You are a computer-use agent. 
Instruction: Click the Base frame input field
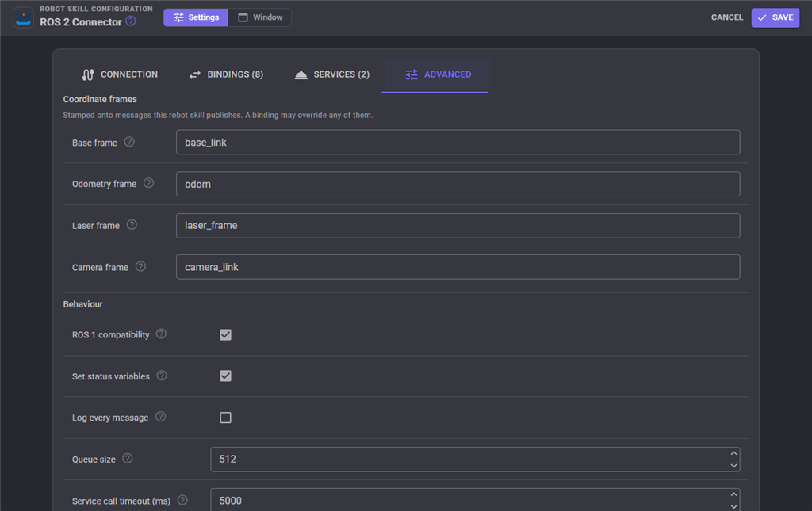(458, 143)
